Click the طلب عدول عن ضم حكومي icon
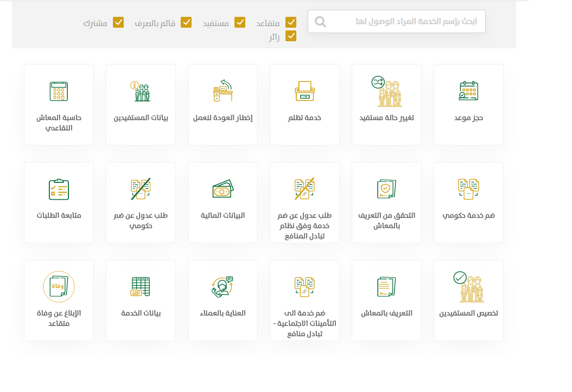Screen dimensions: 572x392 click(x=141, y=189)
